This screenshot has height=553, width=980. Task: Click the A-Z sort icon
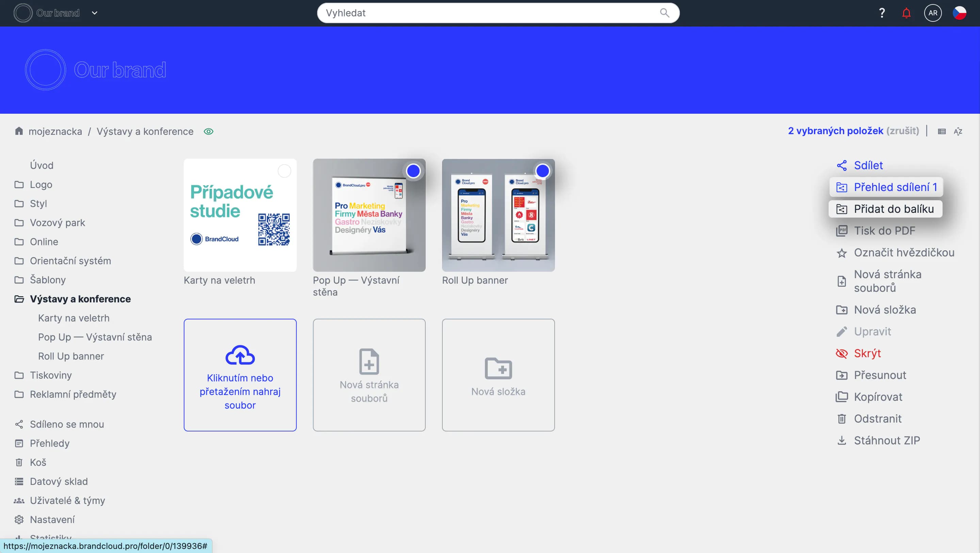958,132
